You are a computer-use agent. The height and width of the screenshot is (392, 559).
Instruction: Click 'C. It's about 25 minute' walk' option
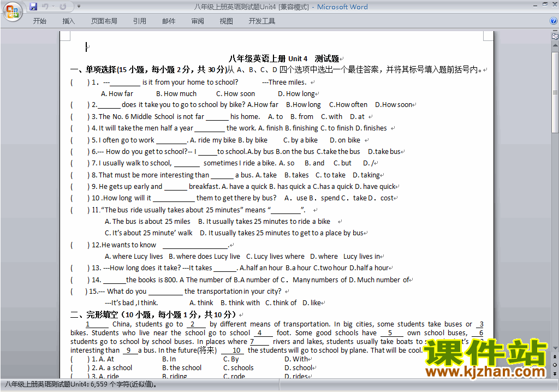pos(148,233)
